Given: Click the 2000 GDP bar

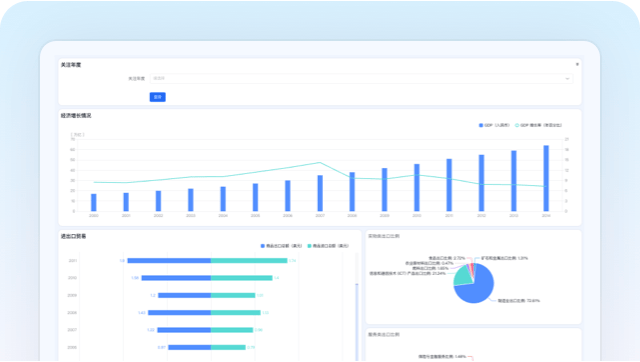Looking at the screenshot, I should (94, 202).
